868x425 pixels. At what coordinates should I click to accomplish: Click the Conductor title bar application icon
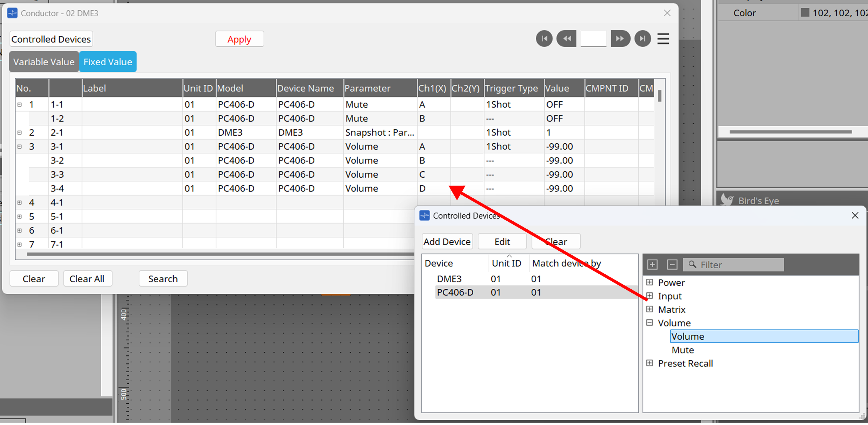12,13
